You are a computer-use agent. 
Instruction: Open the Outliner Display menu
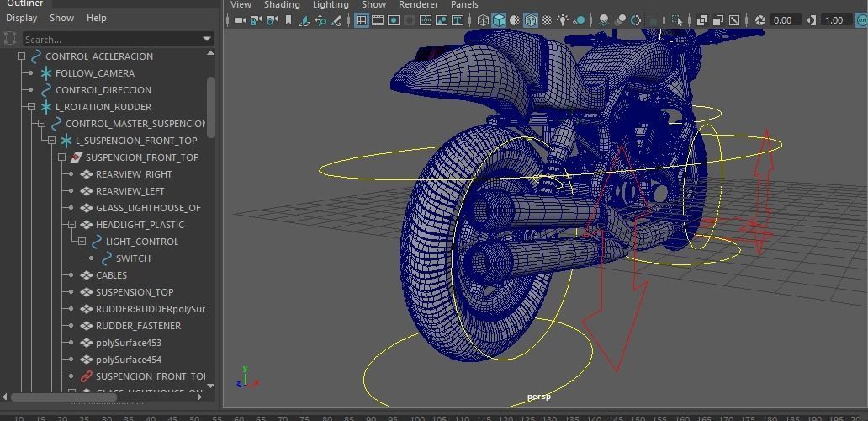[x=22, y=18]
